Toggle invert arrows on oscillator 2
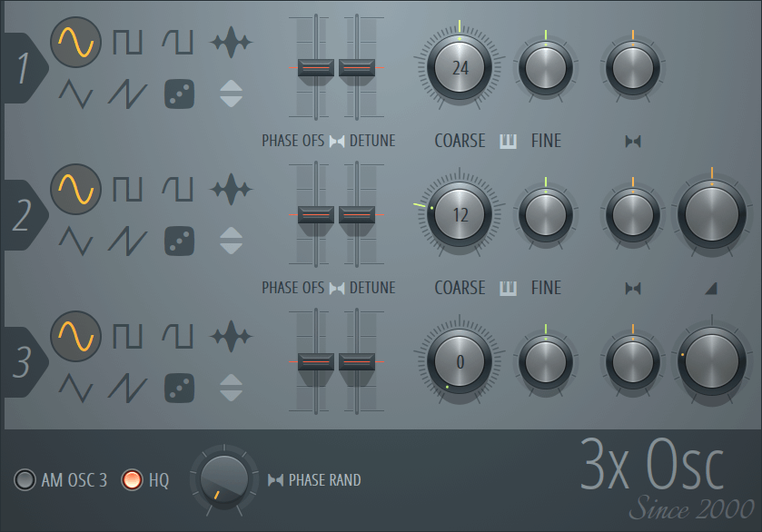The image size is (762, 532). click(x=231, y=240)
